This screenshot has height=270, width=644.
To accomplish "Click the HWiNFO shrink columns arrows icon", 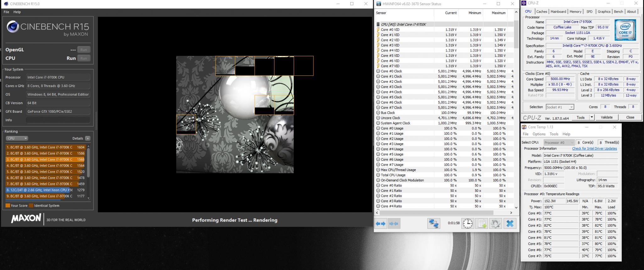I will [x=394, y=224].
